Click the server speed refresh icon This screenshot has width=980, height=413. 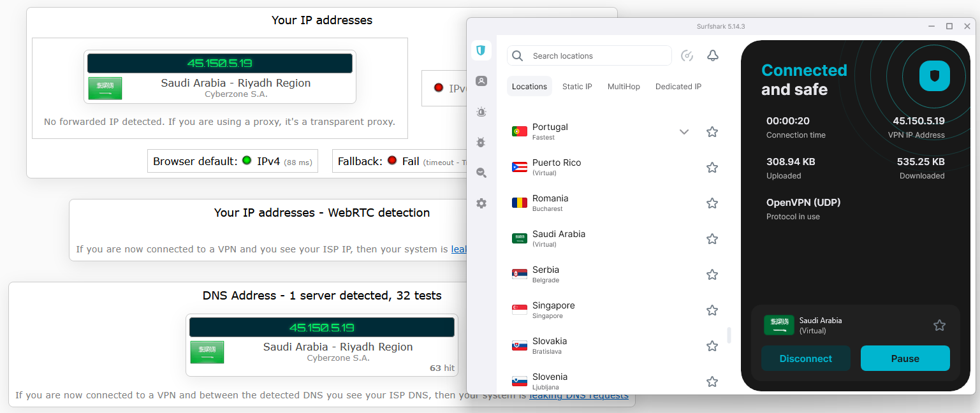687,56
